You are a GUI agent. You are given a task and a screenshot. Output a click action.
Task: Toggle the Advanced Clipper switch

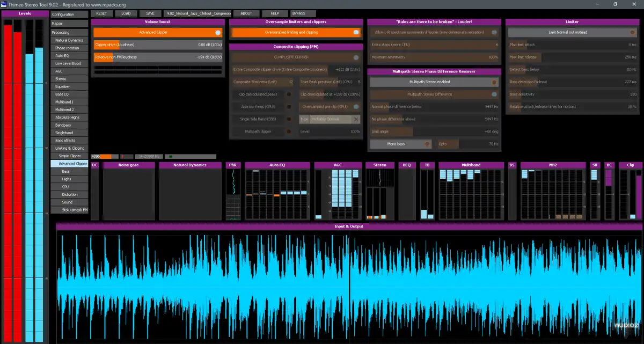217,32
